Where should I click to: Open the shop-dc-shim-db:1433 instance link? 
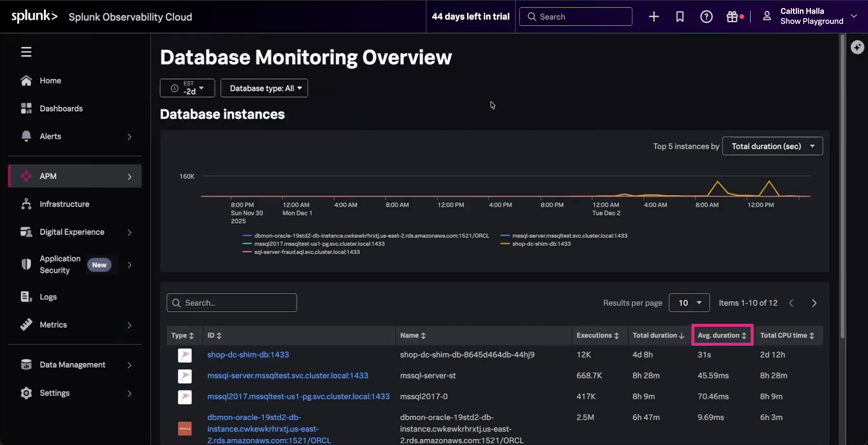click(248, 355)
